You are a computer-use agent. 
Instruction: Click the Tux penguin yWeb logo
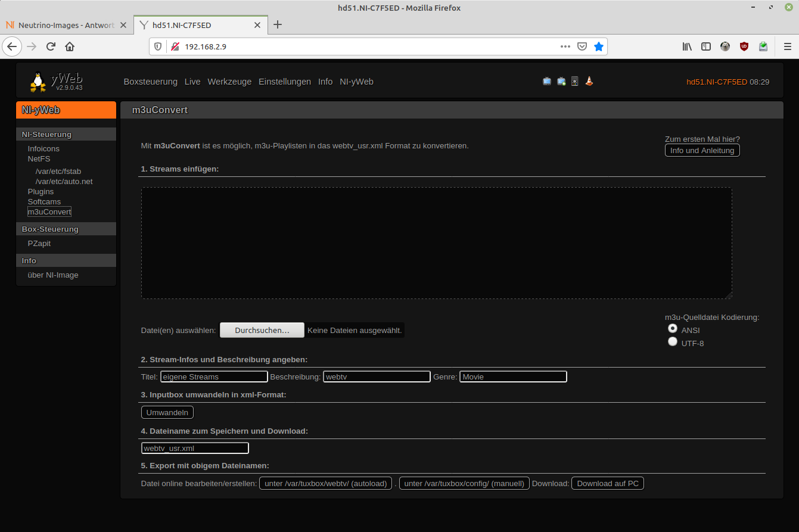click(x=39, y=82)
